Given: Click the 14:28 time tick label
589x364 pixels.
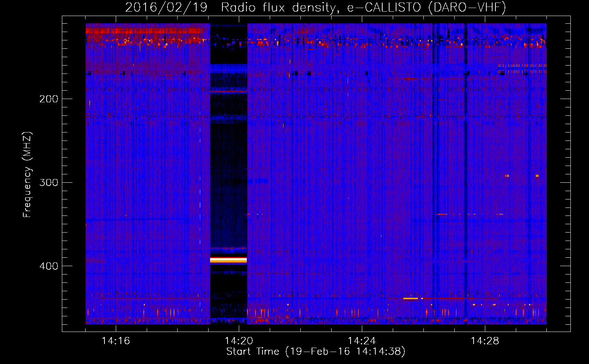Looking at the screenshot, I should click(485, 341).
